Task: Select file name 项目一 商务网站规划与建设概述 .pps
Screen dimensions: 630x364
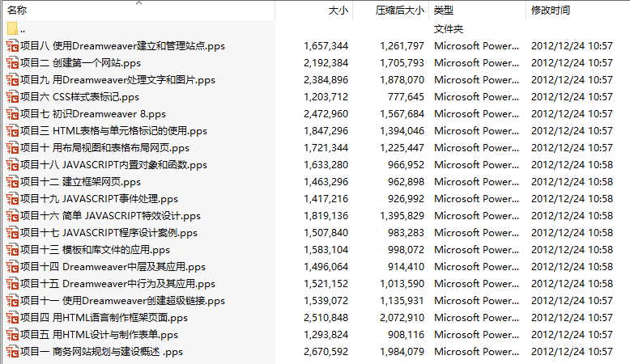Action: [102, 352]
